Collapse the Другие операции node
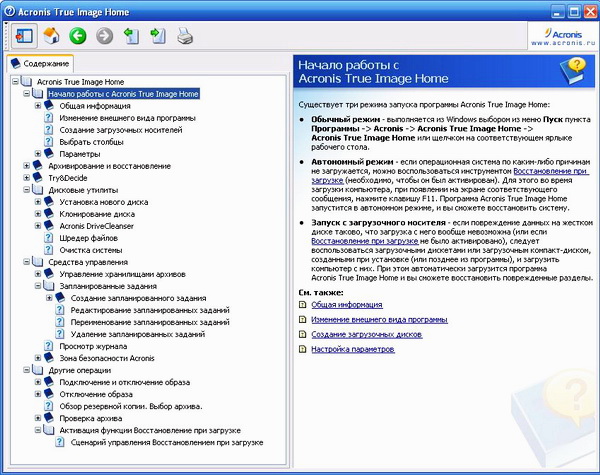 tap(26, 370)
